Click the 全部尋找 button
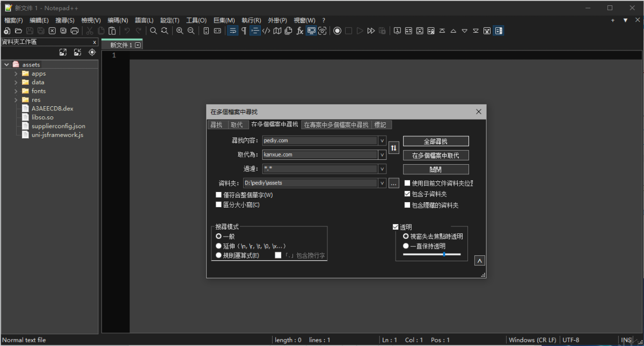This screenshot has width=644, height=346. [x=436, y=141]
